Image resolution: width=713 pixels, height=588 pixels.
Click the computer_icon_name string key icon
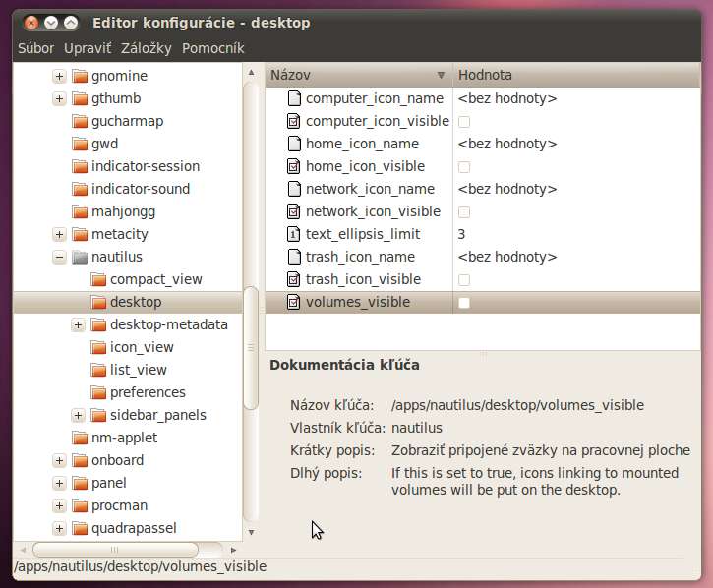294,98
